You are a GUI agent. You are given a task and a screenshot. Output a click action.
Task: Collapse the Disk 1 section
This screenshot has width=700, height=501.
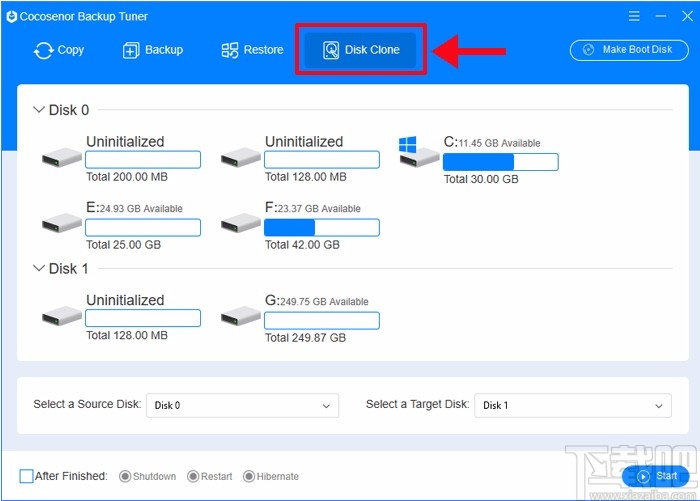39,268
